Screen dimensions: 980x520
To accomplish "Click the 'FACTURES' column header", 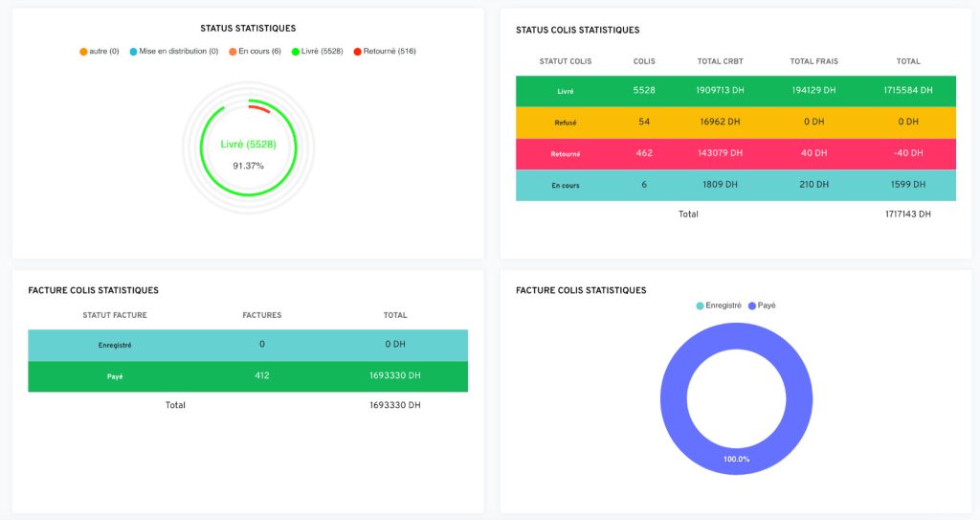I will click(x=262, y=315).
